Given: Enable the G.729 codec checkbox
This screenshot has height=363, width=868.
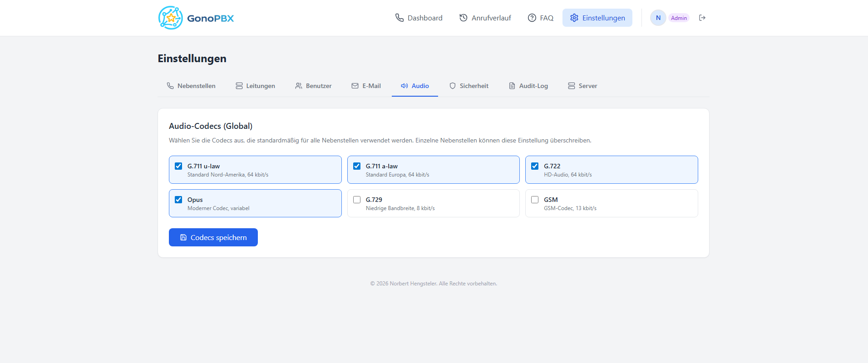Looking at the screenshot, I should coord(357,200).
